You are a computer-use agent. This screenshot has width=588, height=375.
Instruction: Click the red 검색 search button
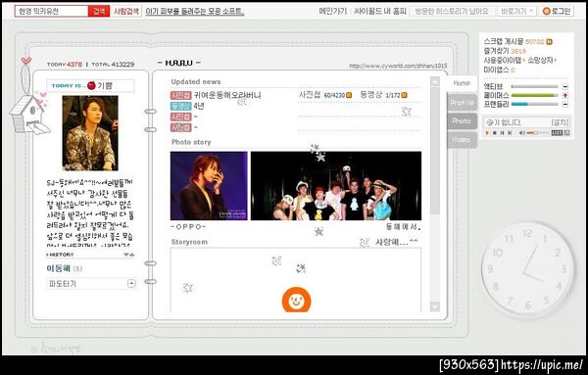99,11
